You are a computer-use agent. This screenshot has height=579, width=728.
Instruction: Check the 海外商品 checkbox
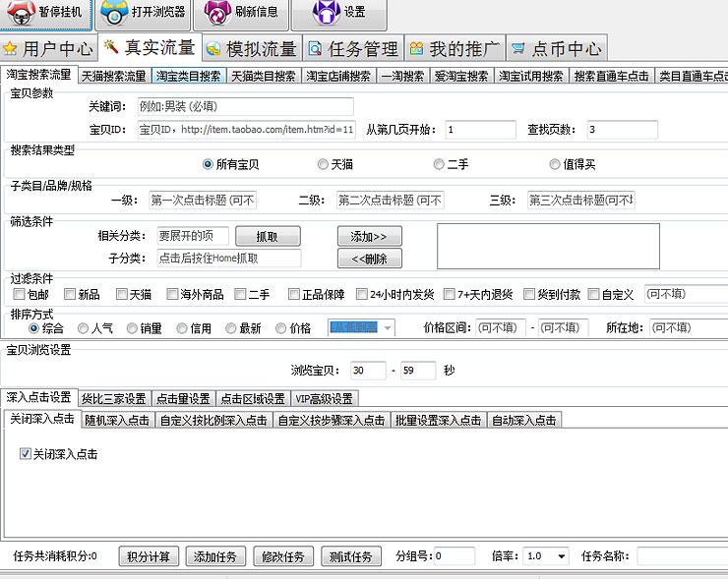[x=172, y=294]
